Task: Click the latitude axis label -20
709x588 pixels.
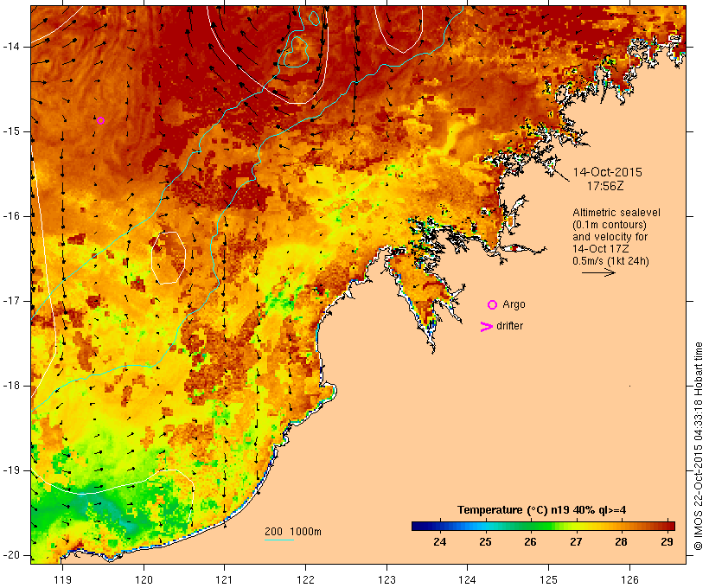Action: click(x=10, y=555)
